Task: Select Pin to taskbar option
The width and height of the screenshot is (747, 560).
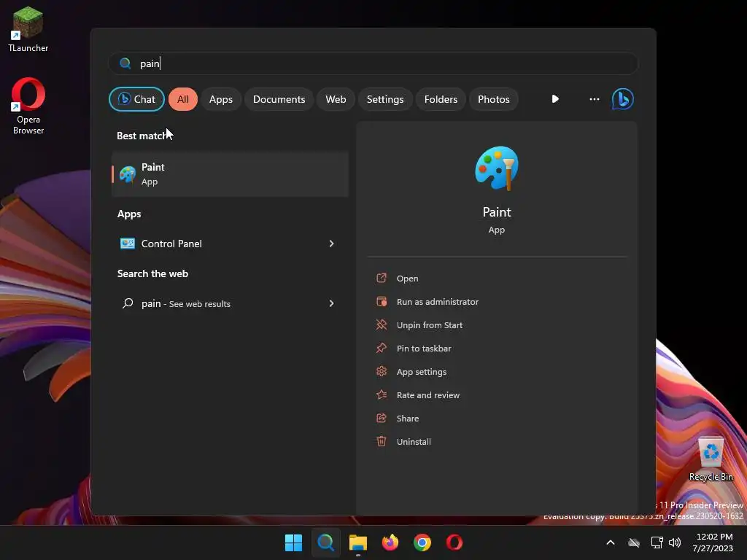Action: pyautogui.click(x=424, y=348)
